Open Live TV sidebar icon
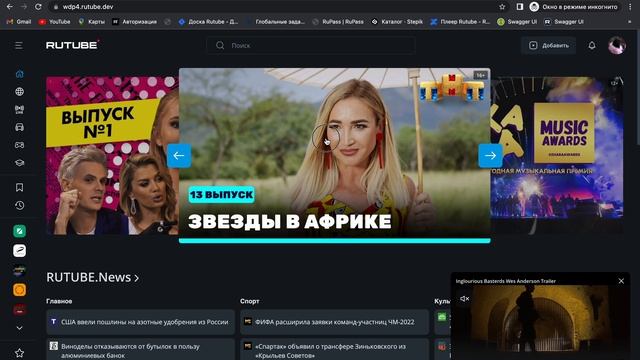Image resolution: width=640 pixels, height=360 pixels. tap(19, 109)
